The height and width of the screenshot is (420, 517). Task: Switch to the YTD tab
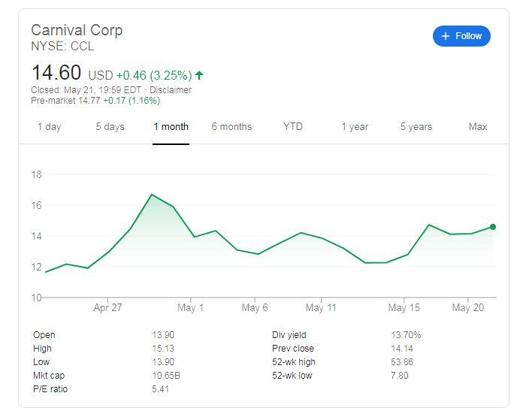293,126
